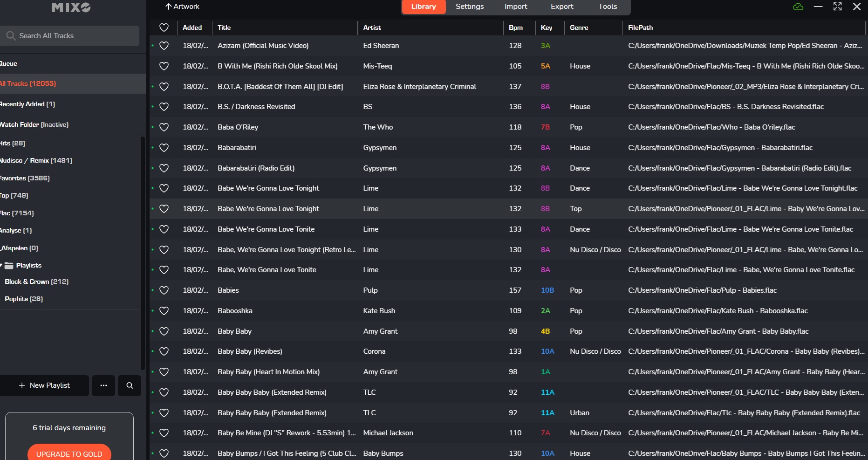Click the key value 10B for Babies

[547, 290]
